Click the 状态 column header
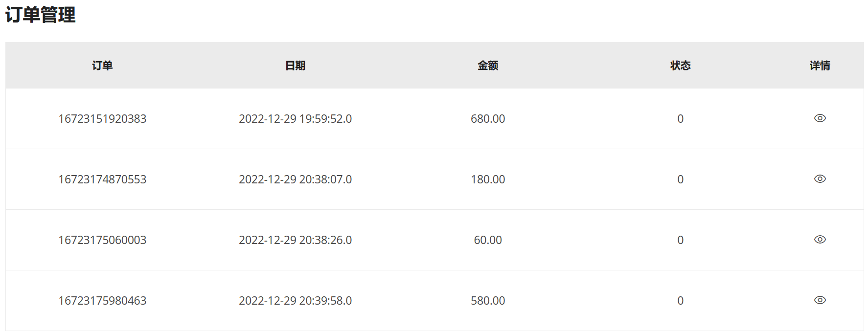The width and height of the screenshot is (868, 334). [x=680, y=66]
